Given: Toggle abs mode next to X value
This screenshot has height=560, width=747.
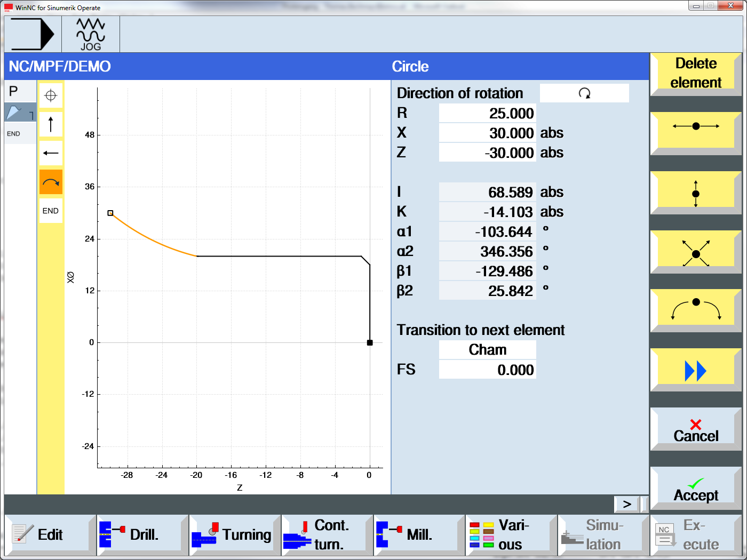Looking at the screenshot, I should tap(552, 133).
